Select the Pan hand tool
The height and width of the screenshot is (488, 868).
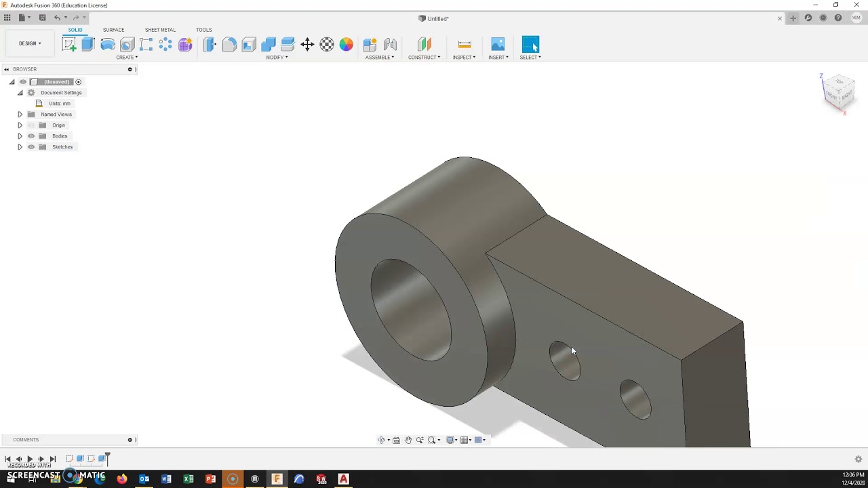[x=408, y=440]
